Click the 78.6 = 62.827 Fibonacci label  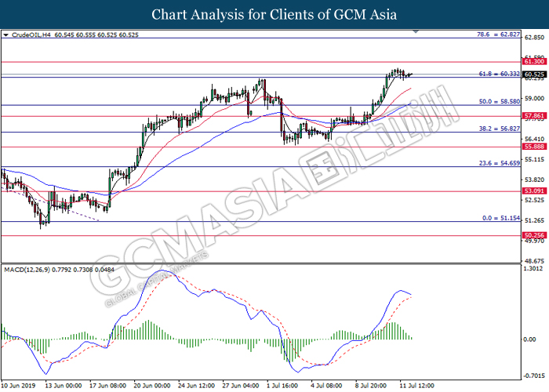499,34
